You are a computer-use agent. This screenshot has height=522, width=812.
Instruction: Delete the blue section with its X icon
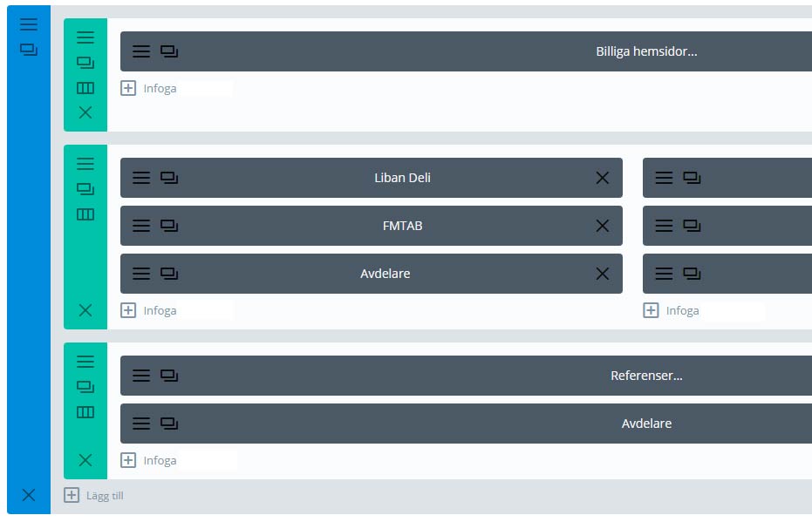29,495
